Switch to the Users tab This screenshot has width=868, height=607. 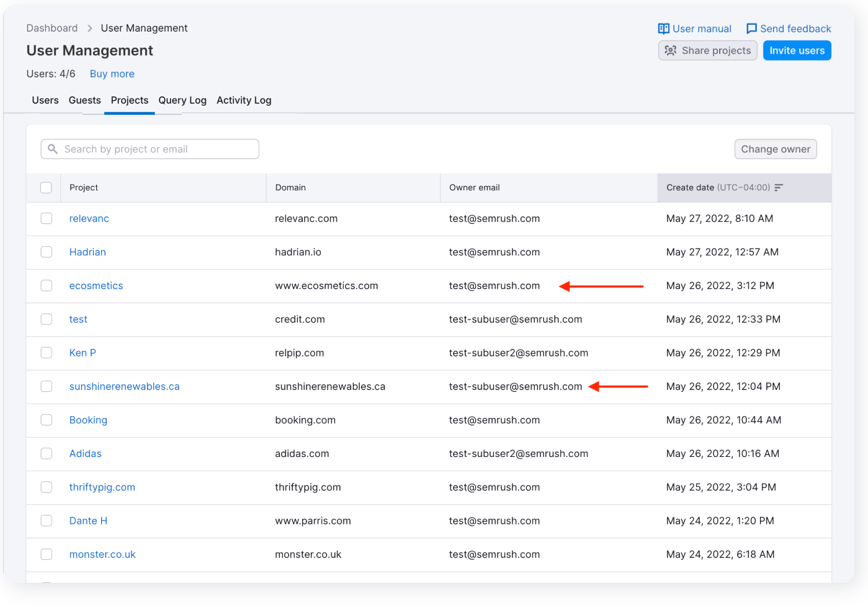click(45, 100)
